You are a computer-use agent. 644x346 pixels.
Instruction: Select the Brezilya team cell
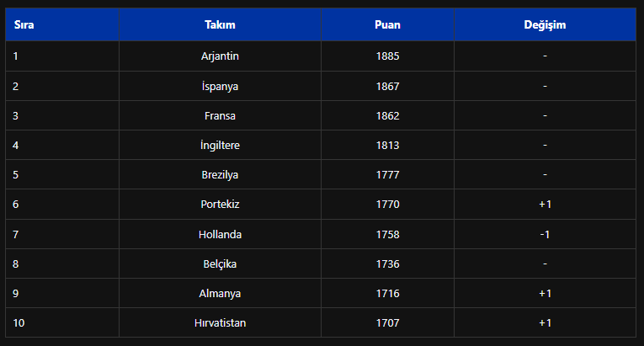point(221,175)
